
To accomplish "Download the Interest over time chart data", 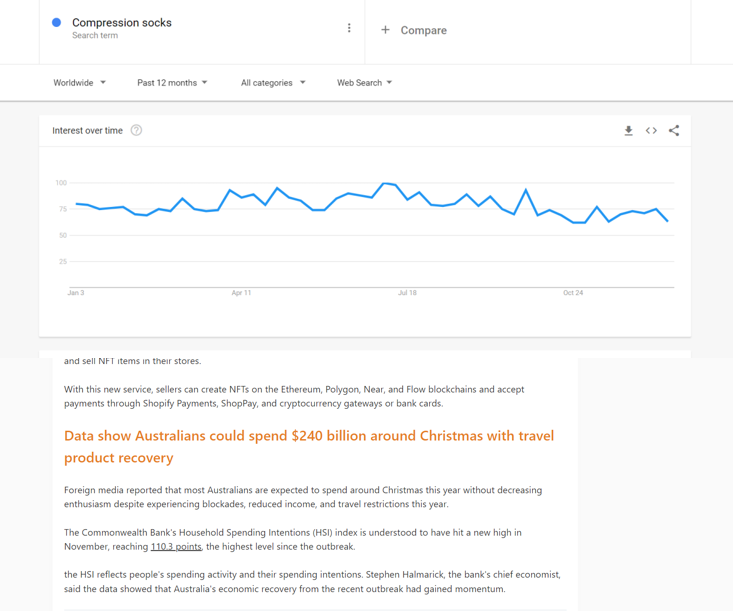I will click(x=628, y=131).
